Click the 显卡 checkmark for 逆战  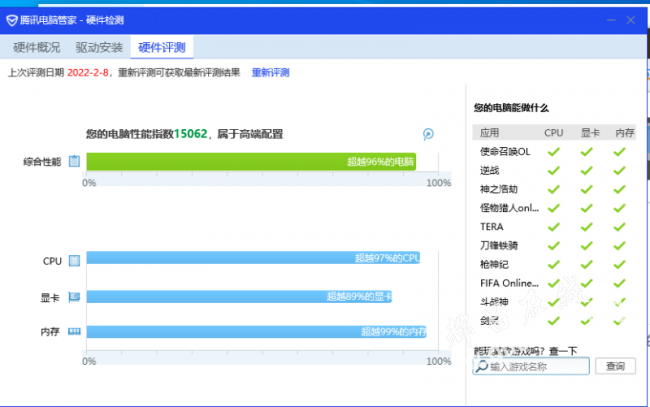click(x=586, y=170)
